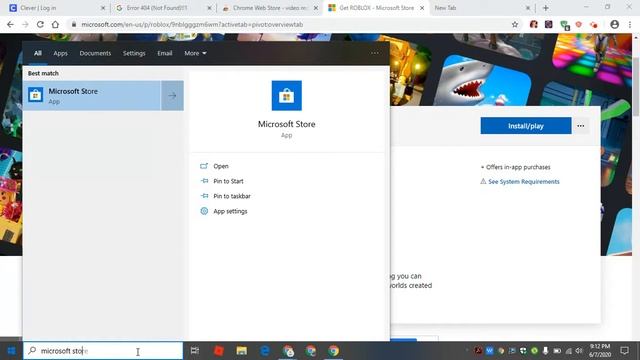The height and width of the screenshot is (360, 640).
Task: Choose Open for Microsoft Store
Action: click(x=221, y=166)
